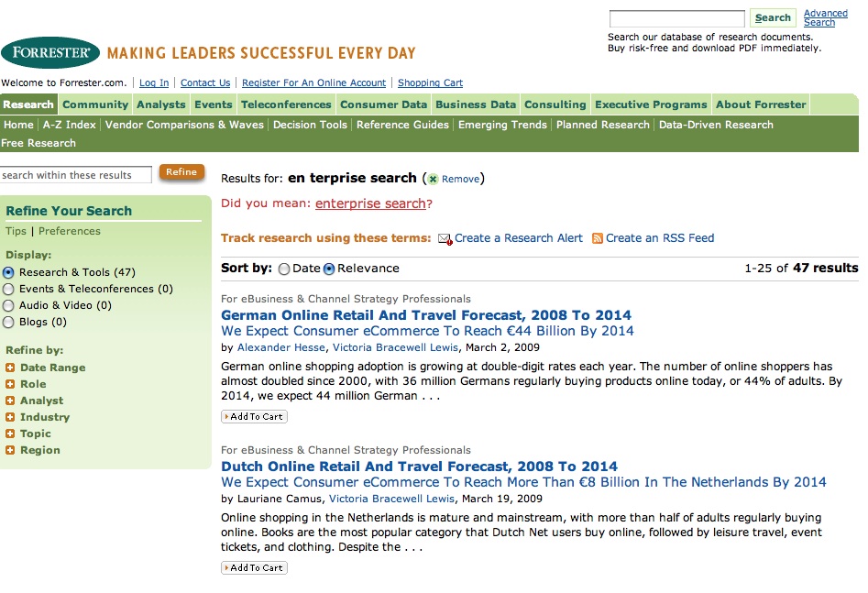Open the Contact Us link

coord(205,83)
